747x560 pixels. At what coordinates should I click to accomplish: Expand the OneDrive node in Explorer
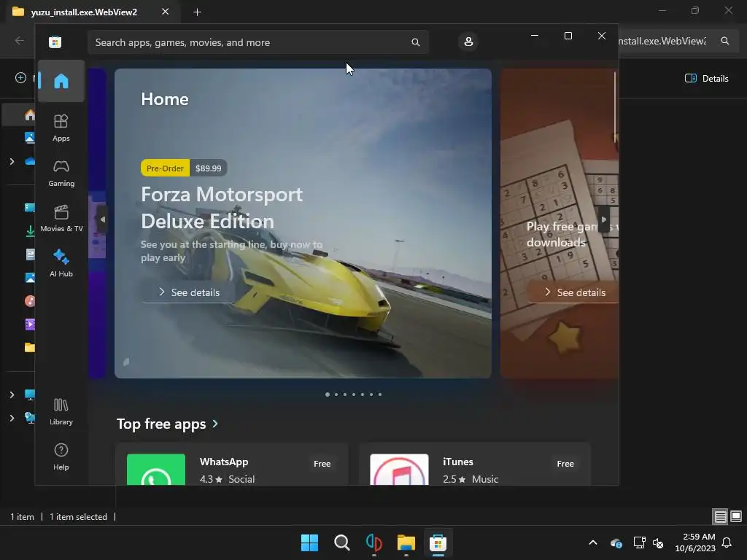12,161
